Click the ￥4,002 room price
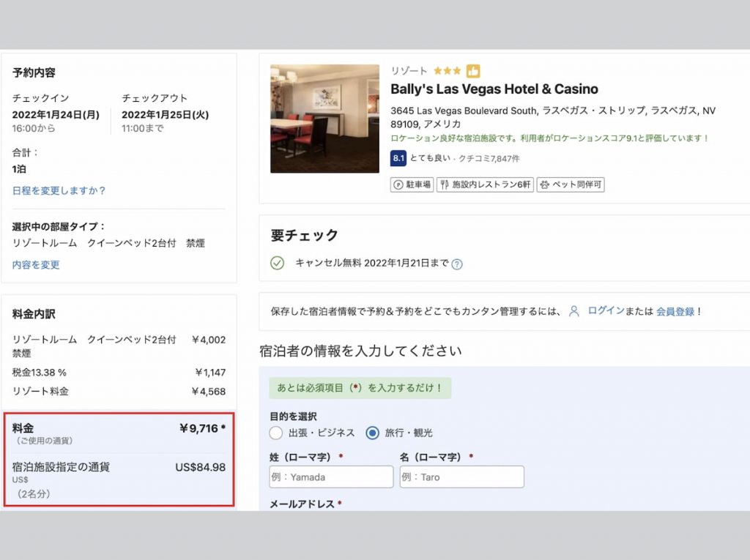Viewport: 750px width, 560px height. [x=208, y=340]
